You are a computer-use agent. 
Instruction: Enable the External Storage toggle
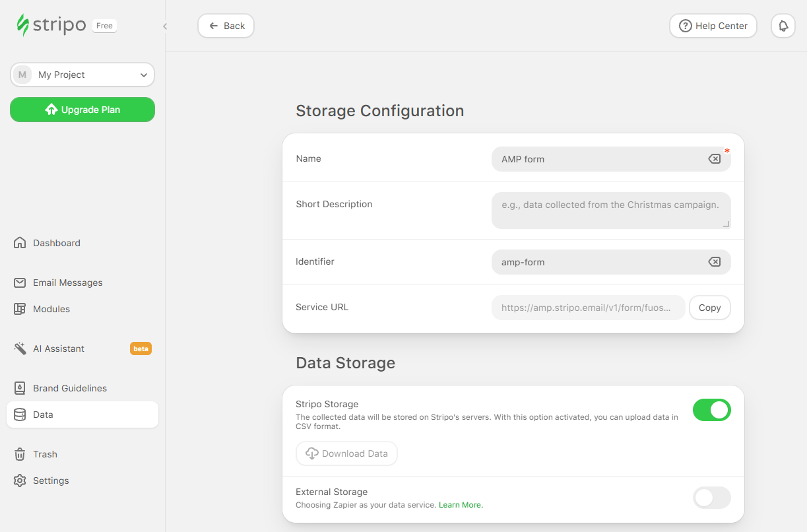[x=712, y=498]
